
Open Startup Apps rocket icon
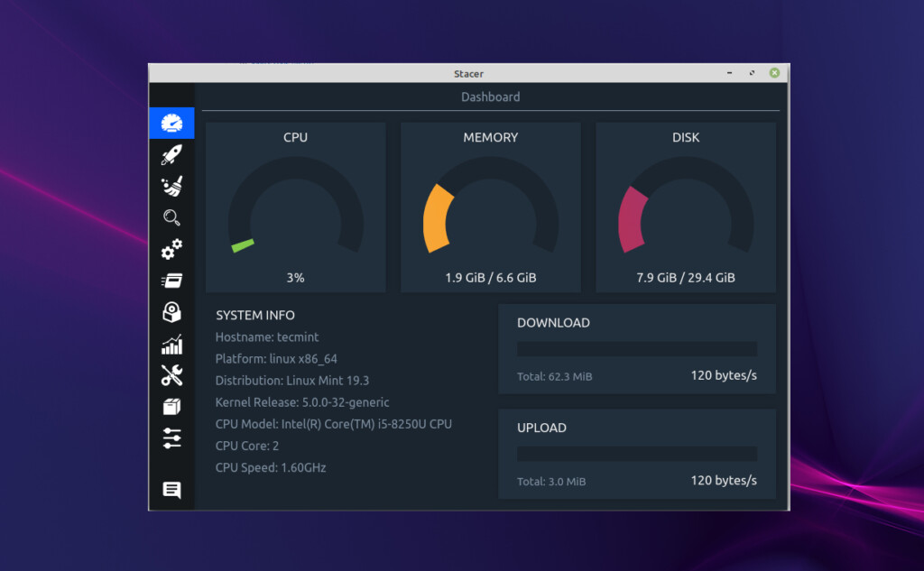point(171,154)
